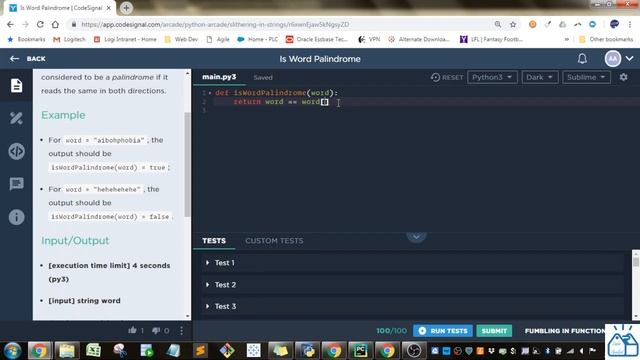Image resolution: width=640 pixels, height=360 pixels.
Task: Open the VPN bookmark
Action: pyautogui.click(x=369, y=39)
